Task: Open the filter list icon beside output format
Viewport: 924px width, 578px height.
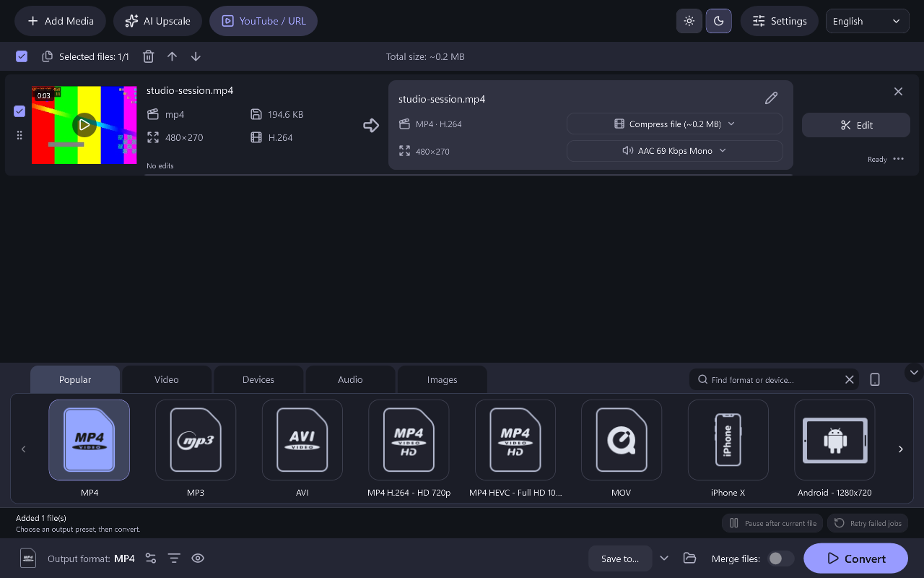Action: (174, 558)
